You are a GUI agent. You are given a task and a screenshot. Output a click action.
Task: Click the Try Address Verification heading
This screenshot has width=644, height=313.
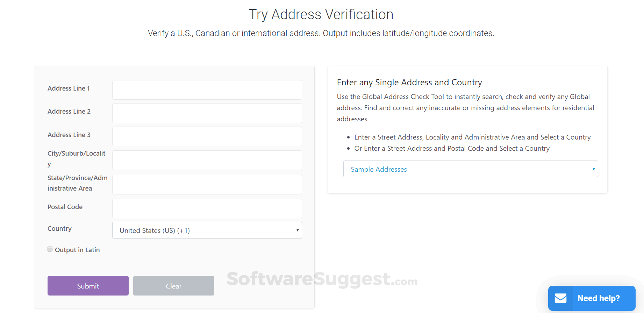click(321, 14)
